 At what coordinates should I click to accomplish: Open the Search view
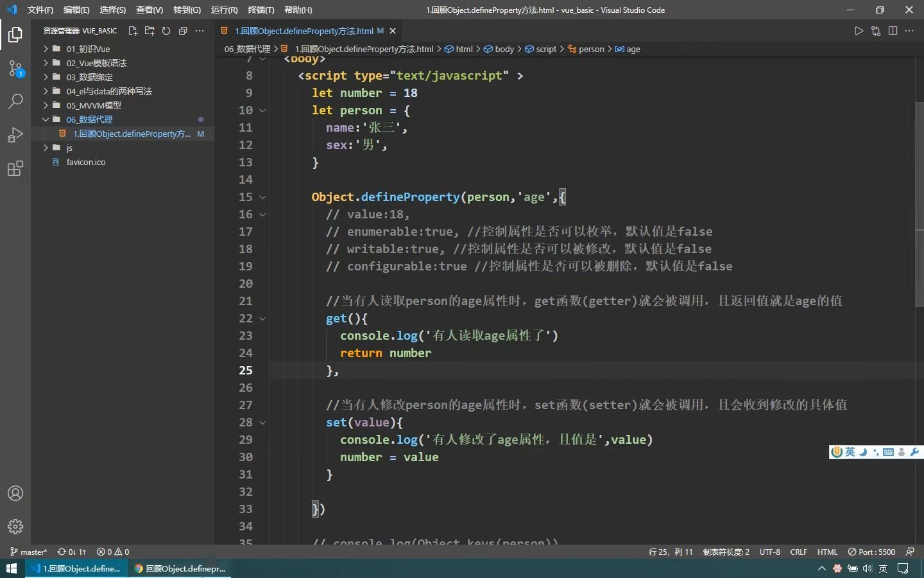[x=15, y=101]
